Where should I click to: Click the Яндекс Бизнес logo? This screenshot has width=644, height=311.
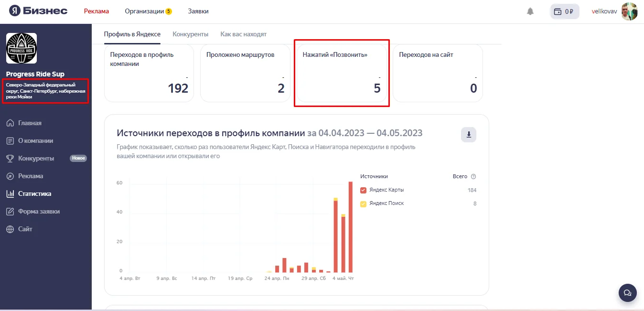point(38,11)
